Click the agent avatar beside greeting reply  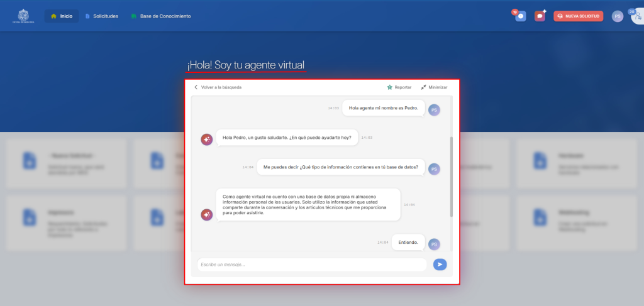point(206,139)
